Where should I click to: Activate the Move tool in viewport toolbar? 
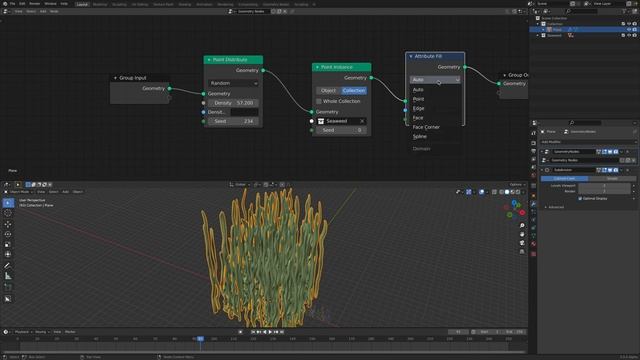8,224
